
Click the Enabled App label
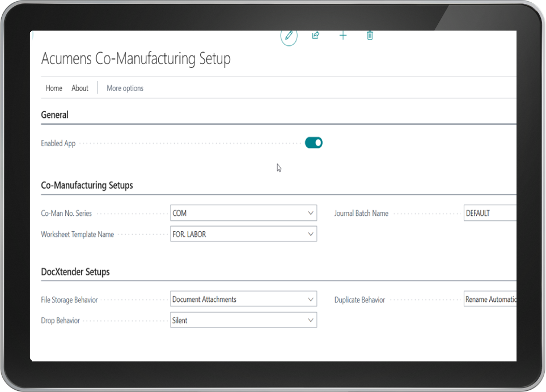point(58,143)
